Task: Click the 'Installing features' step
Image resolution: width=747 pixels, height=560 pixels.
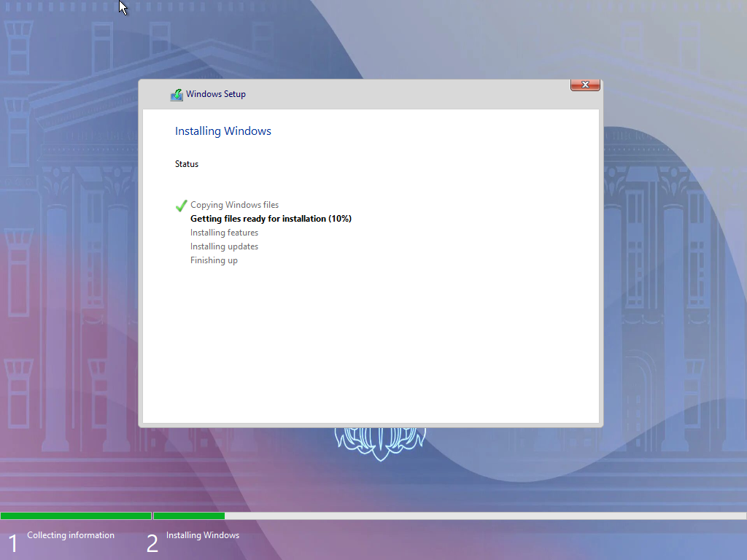Action: pos(225,233)
